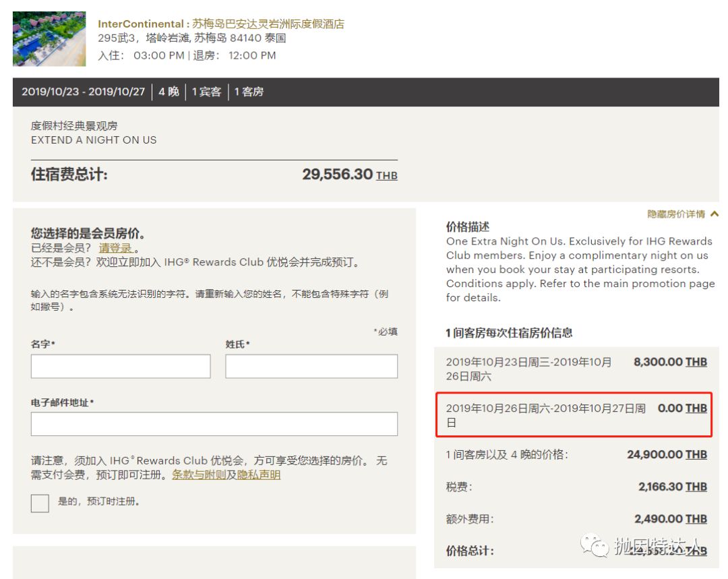Collapse rate details via 隐藏房价详情
Image resolution: width=728 pixels, height=579 pixels.
click(x=676, y=214)
